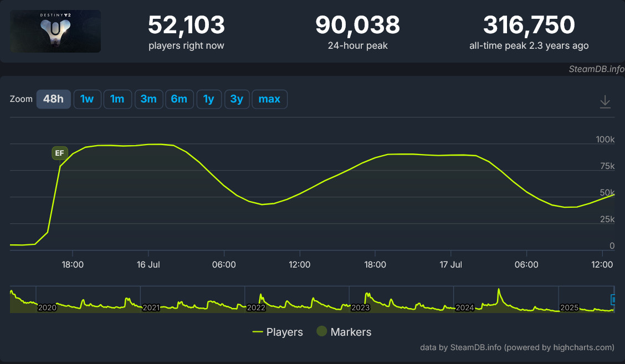Toggle the Markers series in legend
This screenshot has height=364, width=625.
click(x=344, y=332)
